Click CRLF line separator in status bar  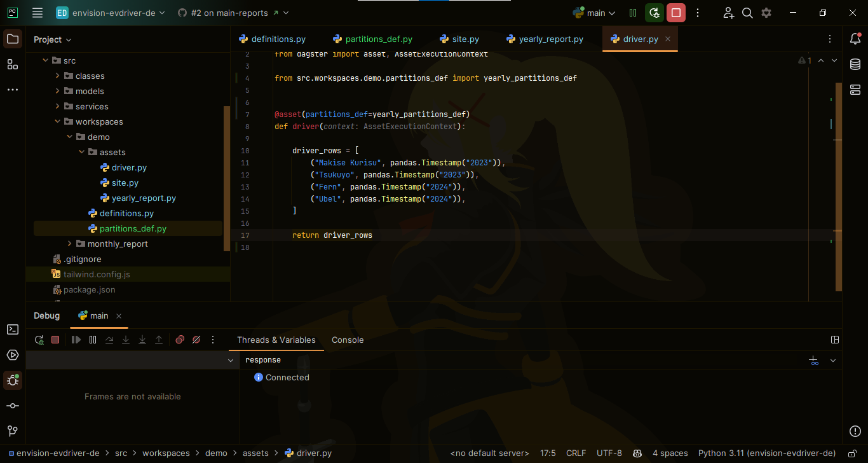[576, 453]
